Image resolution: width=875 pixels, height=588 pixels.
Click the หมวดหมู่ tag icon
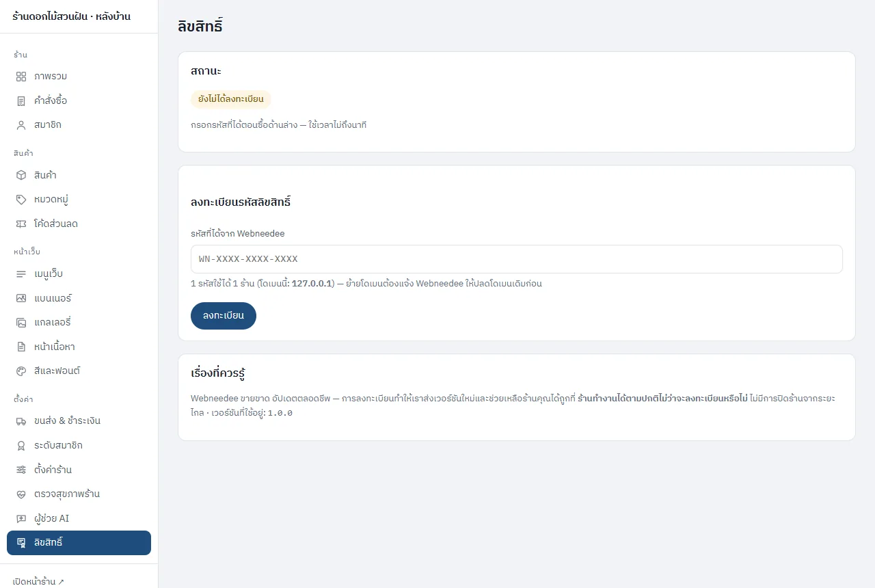tap(21, 200)
